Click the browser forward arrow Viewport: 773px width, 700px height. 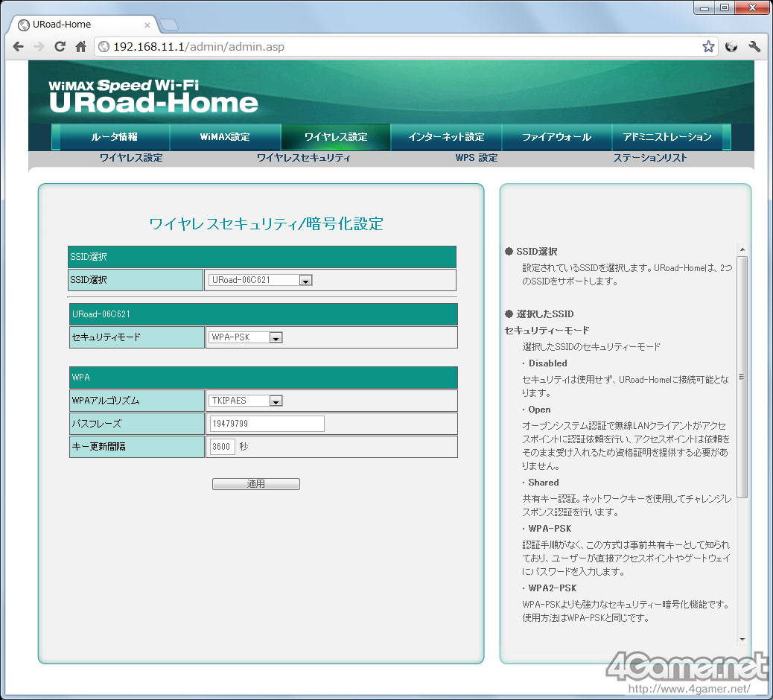(39, 47)
